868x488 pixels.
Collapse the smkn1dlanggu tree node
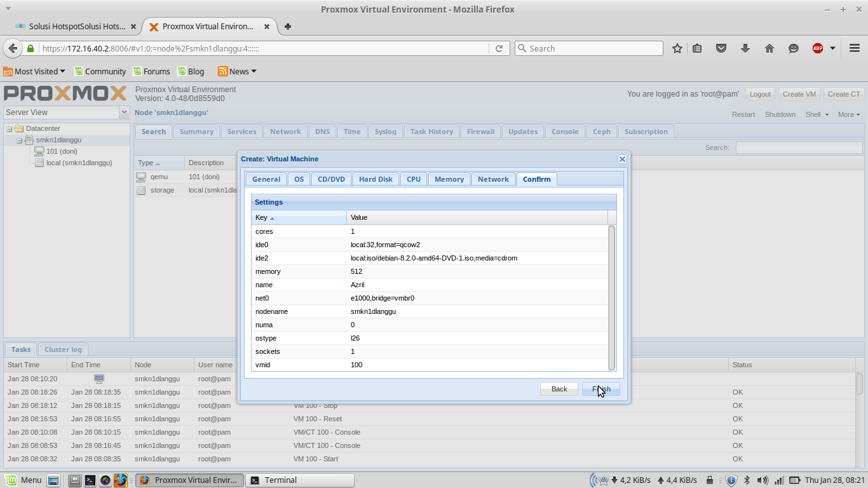(x=20, y=140)
